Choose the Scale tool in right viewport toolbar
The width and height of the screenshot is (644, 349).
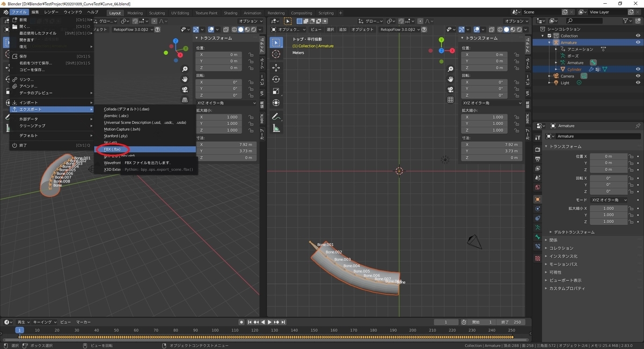pyautogui.click(x=276, y=91)
